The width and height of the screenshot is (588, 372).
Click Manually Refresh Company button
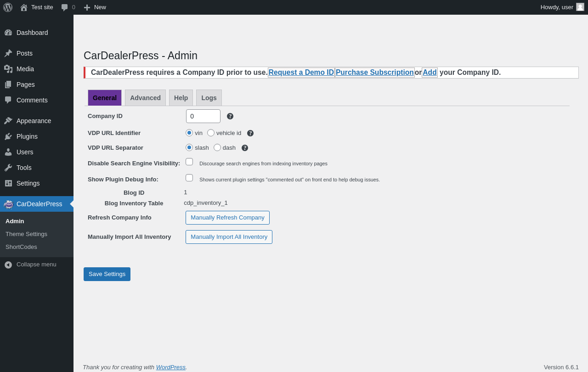227,218
